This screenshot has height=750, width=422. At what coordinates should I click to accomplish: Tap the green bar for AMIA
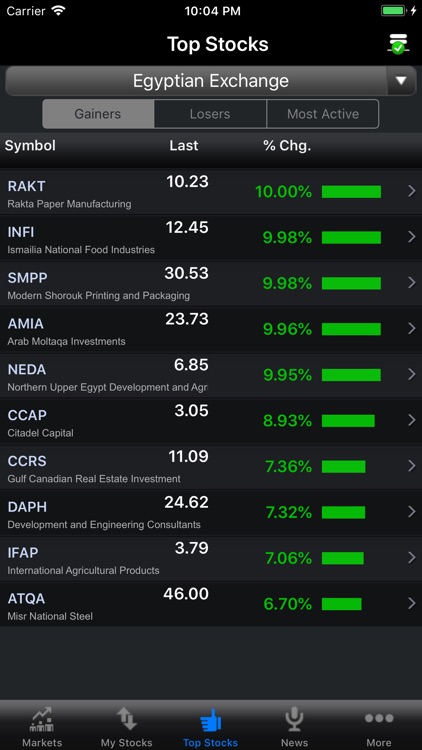(x=351, y=329)
